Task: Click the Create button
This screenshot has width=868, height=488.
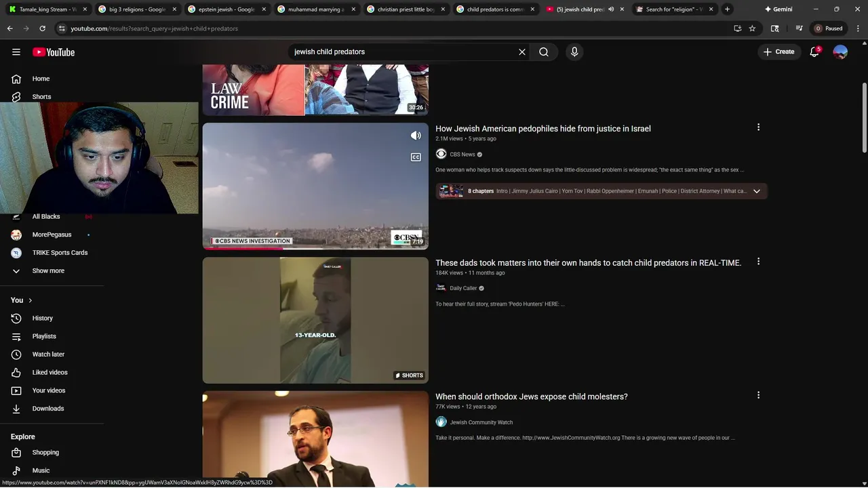Action: pos(778,52)
